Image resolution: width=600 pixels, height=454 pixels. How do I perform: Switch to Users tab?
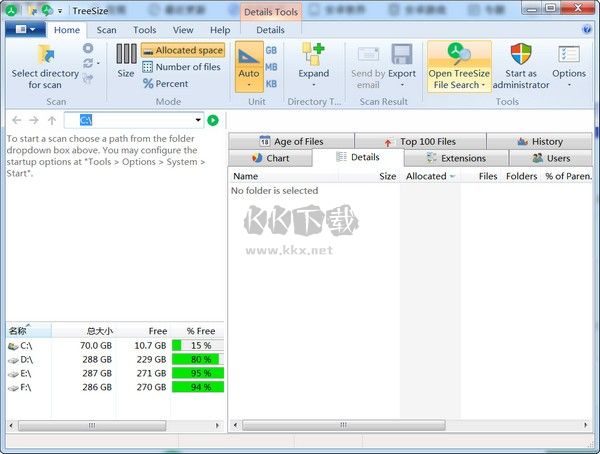point(551,158)
